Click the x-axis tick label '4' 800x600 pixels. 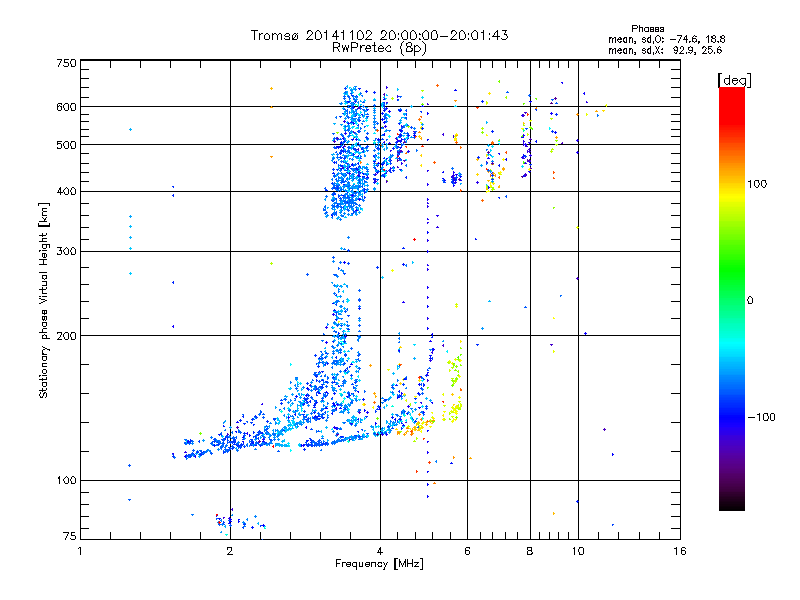[380, 551]
